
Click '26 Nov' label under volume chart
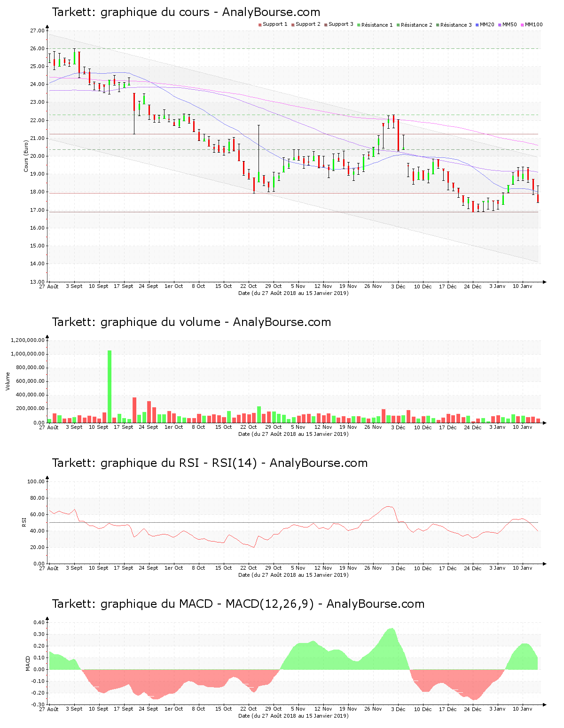point(373,427)
